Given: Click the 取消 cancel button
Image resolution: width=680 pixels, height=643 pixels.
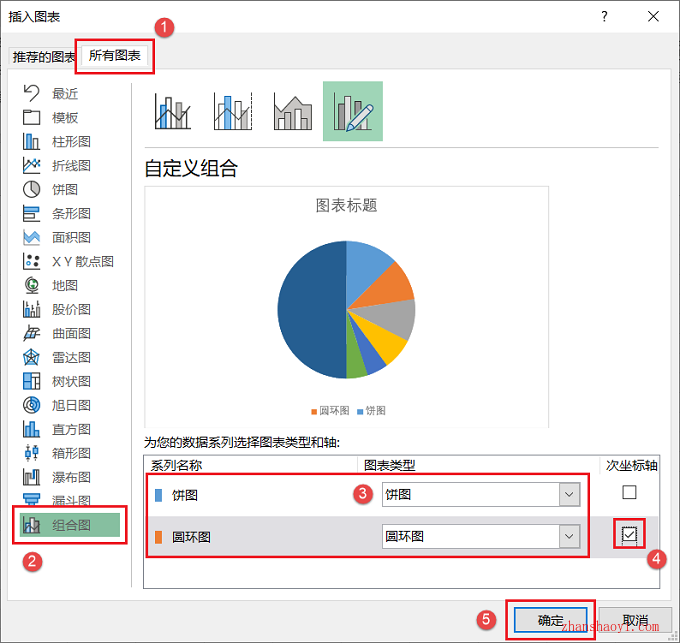Looking at the screenshot, I should pos(635,620).
